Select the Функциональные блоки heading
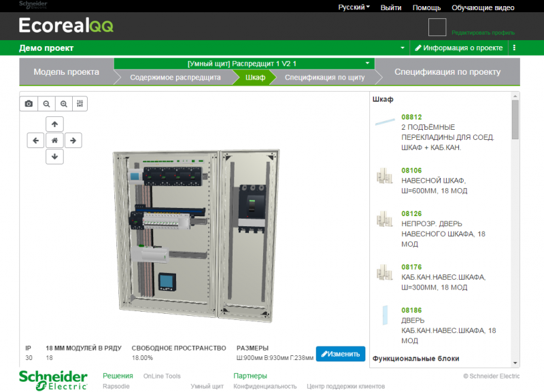 pos(415,359)
